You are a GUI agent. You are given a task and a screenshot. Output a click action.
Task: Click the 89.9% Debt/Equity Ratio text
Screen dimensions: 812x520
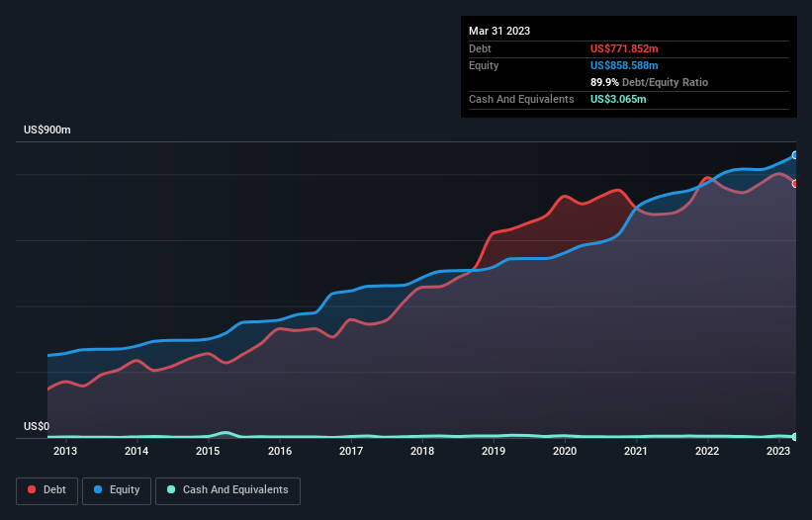(649, 82)
